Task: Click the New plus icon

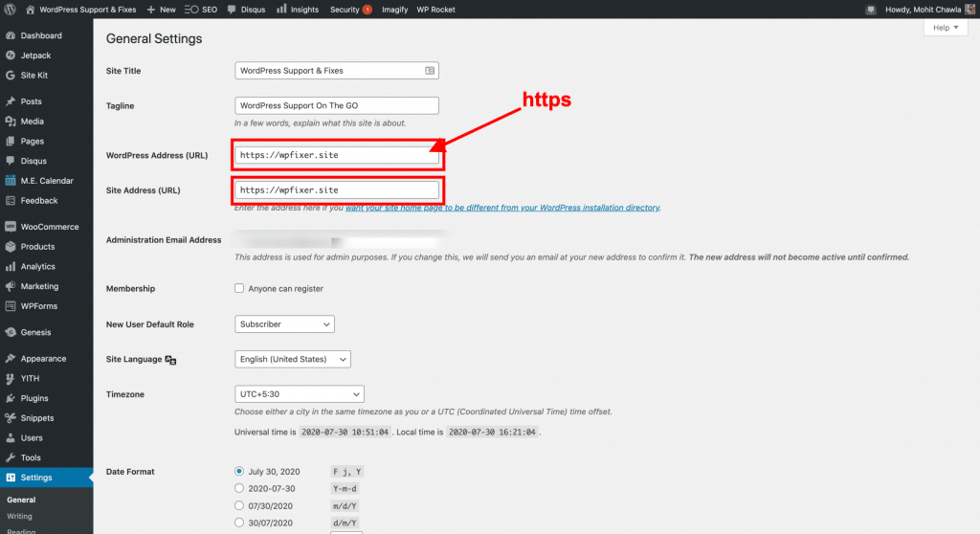Action: click(x=150, y=10)
